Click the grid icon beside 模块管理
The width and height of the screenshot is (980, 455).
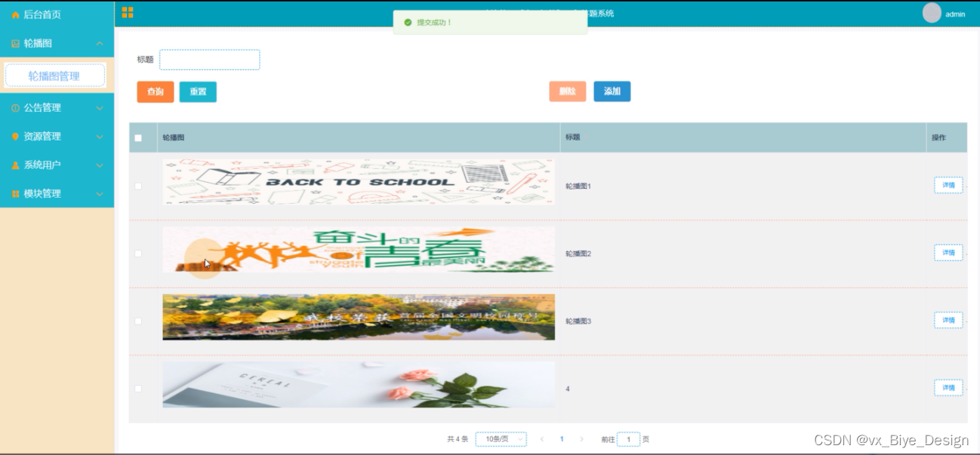coord(15,194)
